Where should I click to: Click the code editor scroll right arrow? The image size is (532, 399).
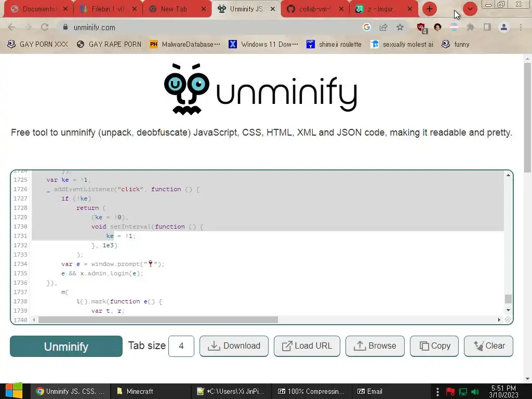(x=499, y=320)
